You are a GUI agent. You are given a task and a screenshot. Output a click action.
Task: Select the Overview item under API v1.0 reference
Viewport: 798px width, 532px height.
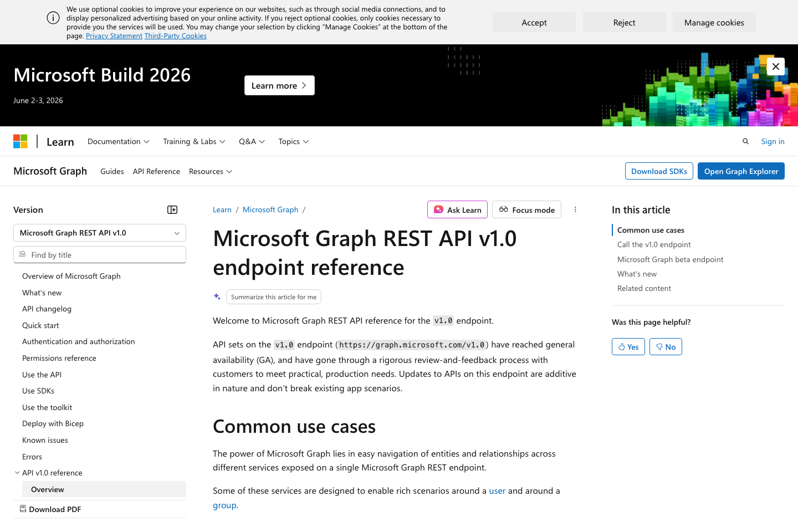pyautogui.click(x=47, y=489)
